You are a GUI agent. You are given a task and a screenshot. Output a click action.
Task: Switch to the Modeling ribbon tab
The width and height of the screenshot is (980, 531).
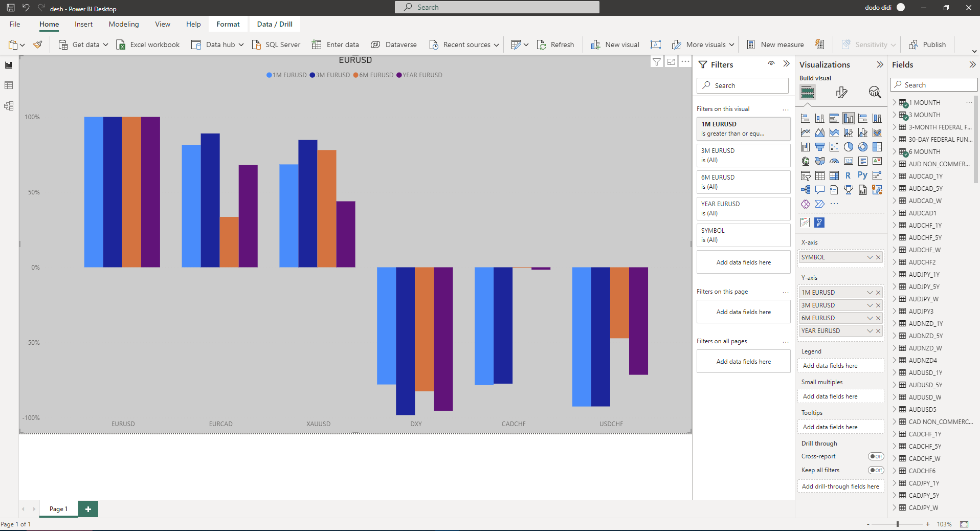click(123, 24)
